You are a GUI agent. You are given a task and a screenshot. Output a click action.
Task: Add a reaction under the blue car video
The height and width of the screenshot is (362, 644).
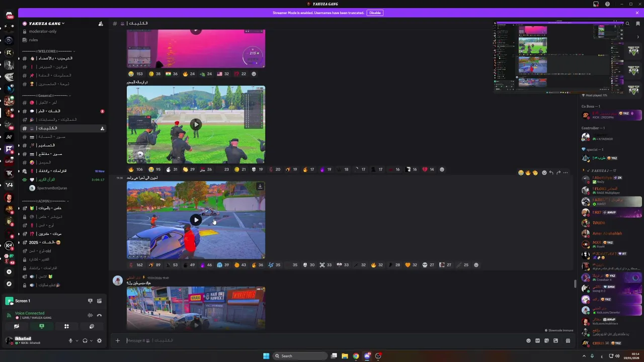476,265
